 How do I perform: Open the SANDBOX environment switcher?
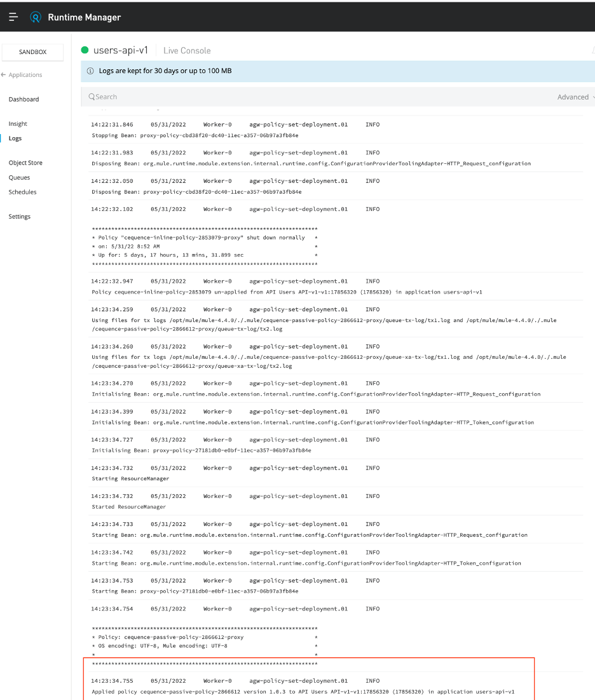pos(32,52)
